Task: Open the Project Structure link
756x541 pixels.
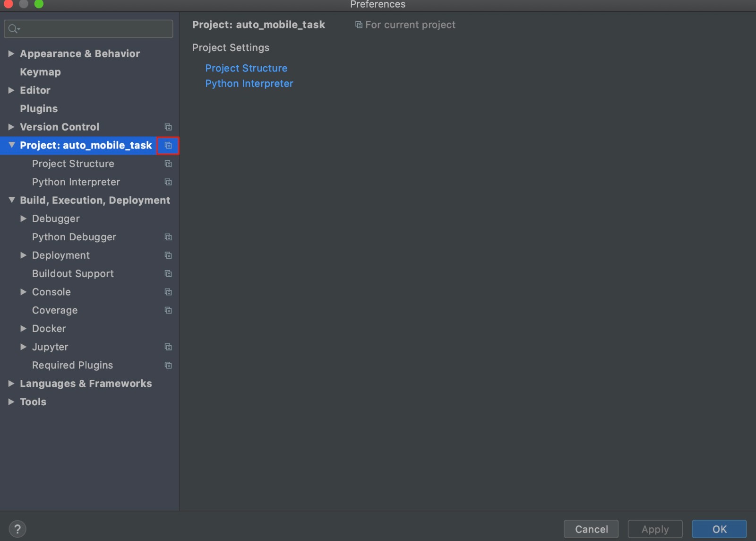Action: 246,68
